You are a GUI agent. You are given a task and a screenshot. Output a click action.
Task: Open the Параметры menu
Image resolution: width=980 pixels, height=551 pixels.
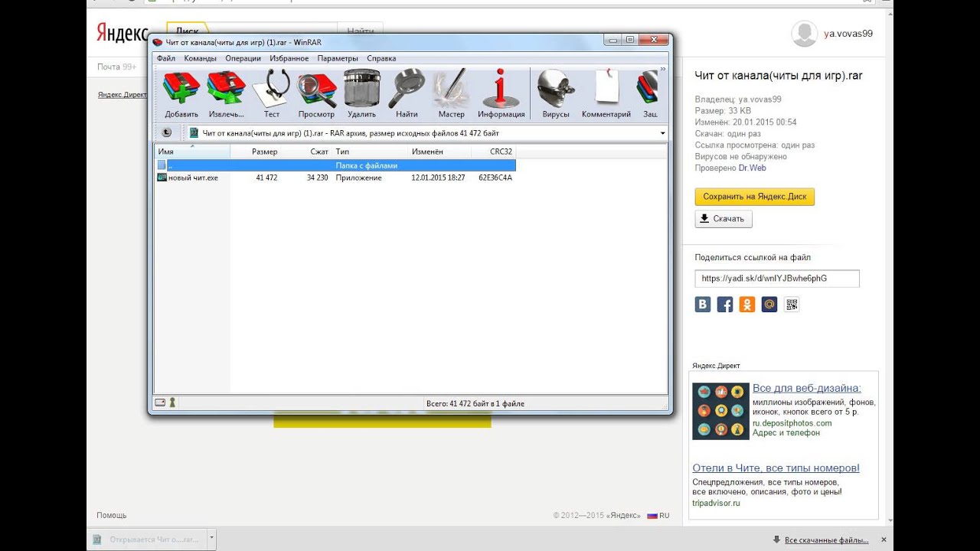[x=338, y=58]
